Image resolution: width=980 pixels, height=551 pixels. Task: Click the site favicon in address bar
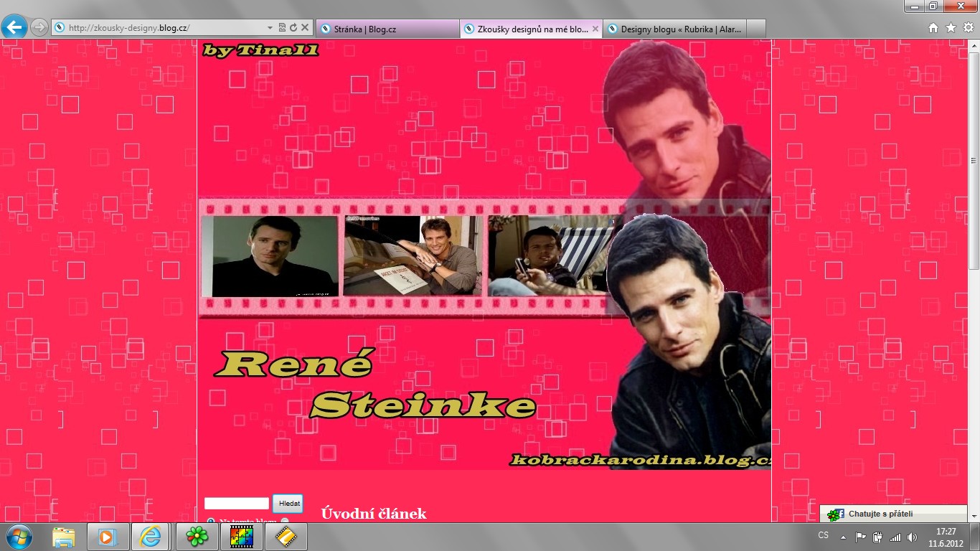(59, 28)
